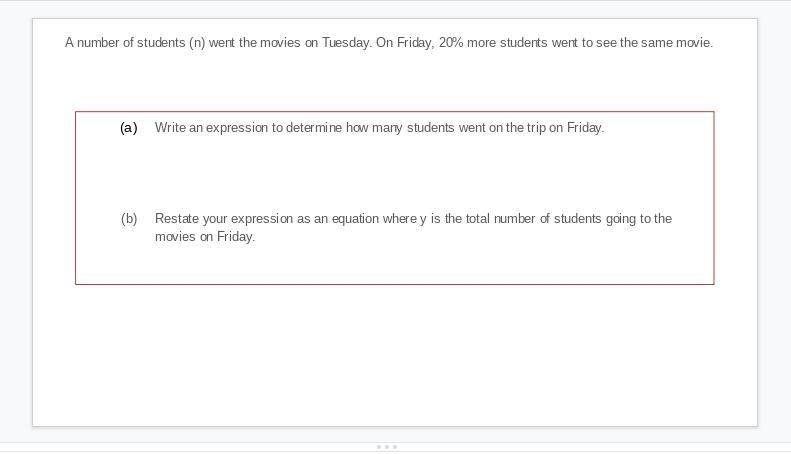Select the intro sentence about students and movies
791x454 pixels.
(389, 42)
